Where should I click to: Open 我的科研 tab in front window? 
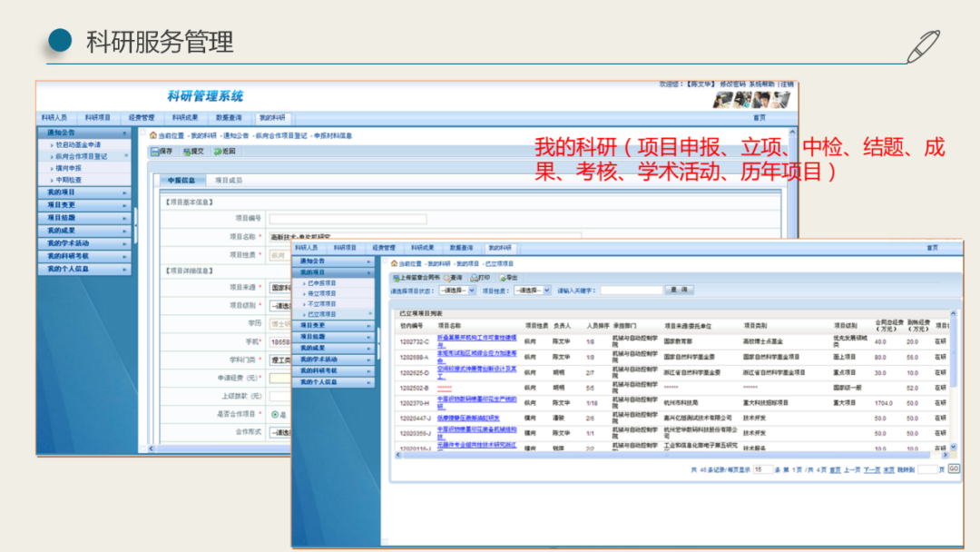(500, 248)
